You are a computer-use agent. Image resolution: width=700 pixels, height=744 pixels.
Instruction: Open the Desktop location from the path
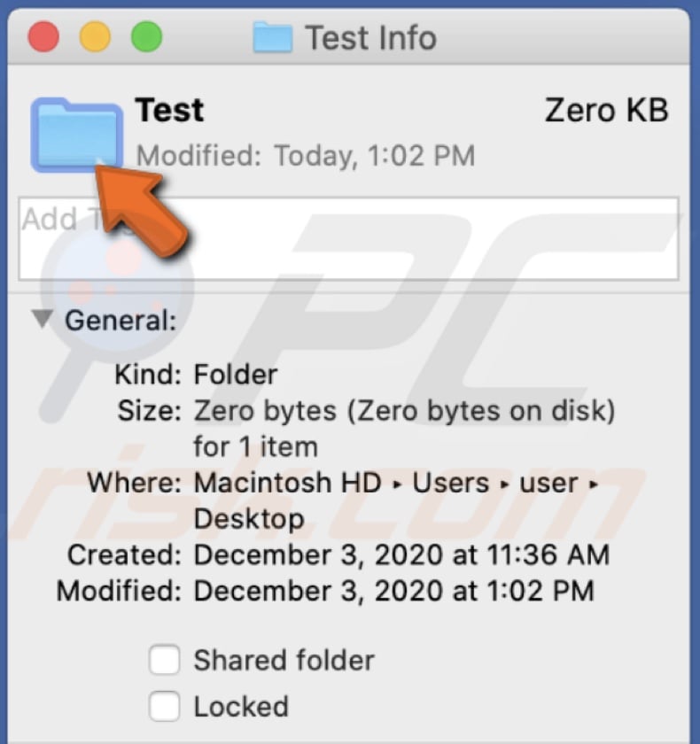[248, 519]
